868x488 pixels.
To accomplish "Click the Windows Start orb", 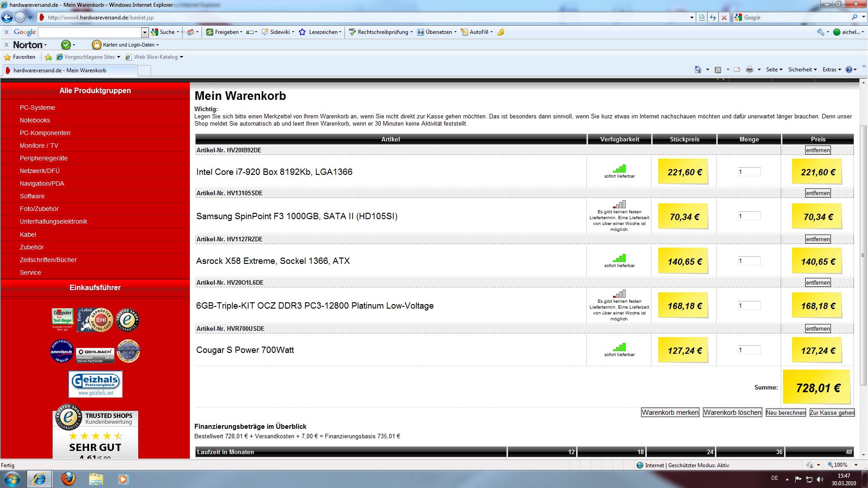I will click(12, 479).
